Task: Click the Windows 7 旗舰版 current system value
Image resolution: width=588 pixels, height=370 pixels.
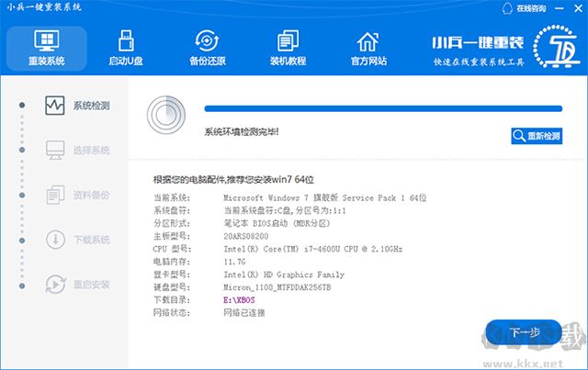Action: pyautogui.click(x=324, y=198)
